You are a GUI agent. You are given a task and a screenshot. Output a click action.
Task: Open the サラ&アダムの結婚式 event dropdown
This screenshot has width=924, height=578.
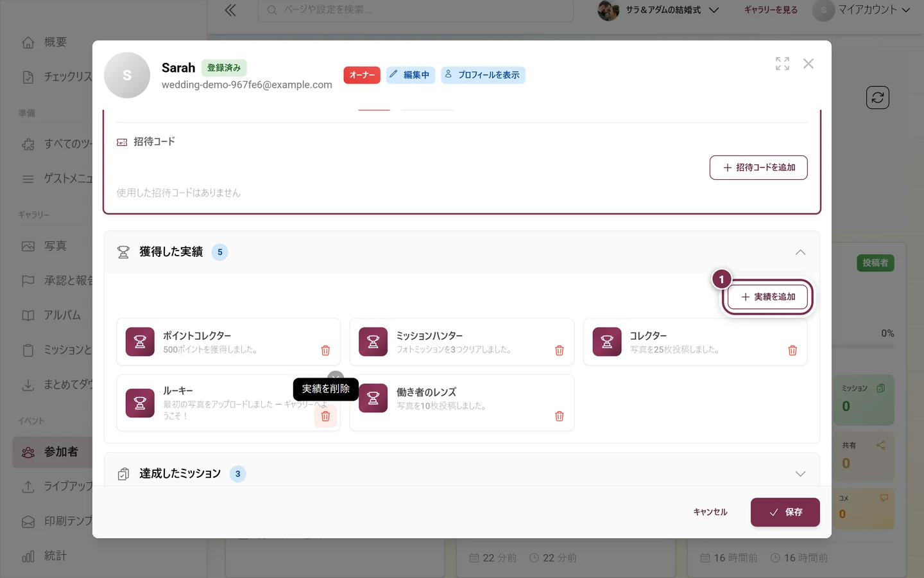coord(658,10)
